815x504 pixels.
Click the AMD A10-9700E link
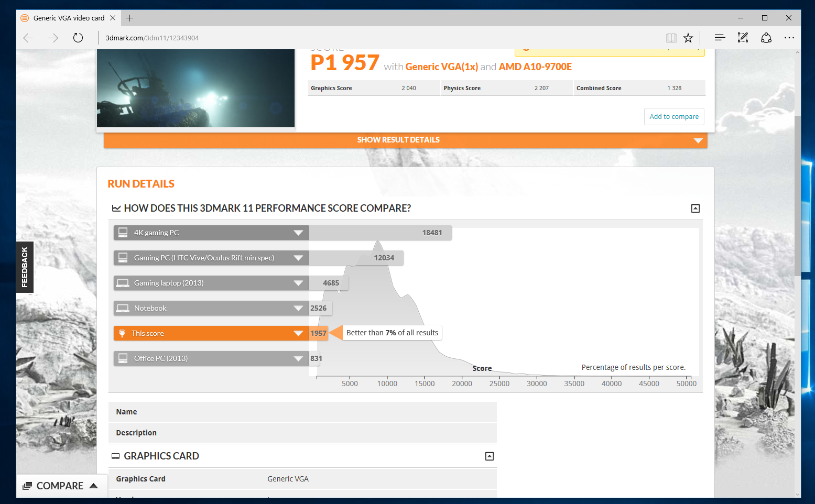pyautogui.click(x=535, y=67)
